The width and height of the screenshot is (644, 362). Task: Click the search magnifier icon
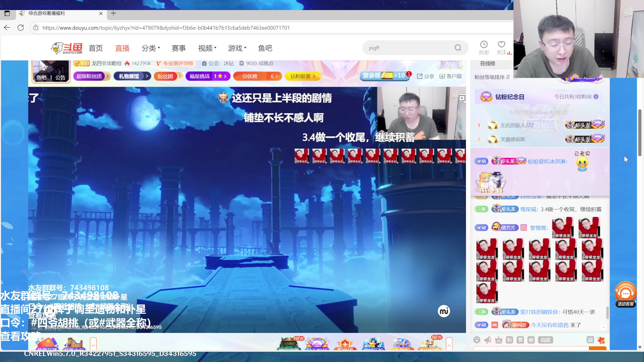point(458,48)
